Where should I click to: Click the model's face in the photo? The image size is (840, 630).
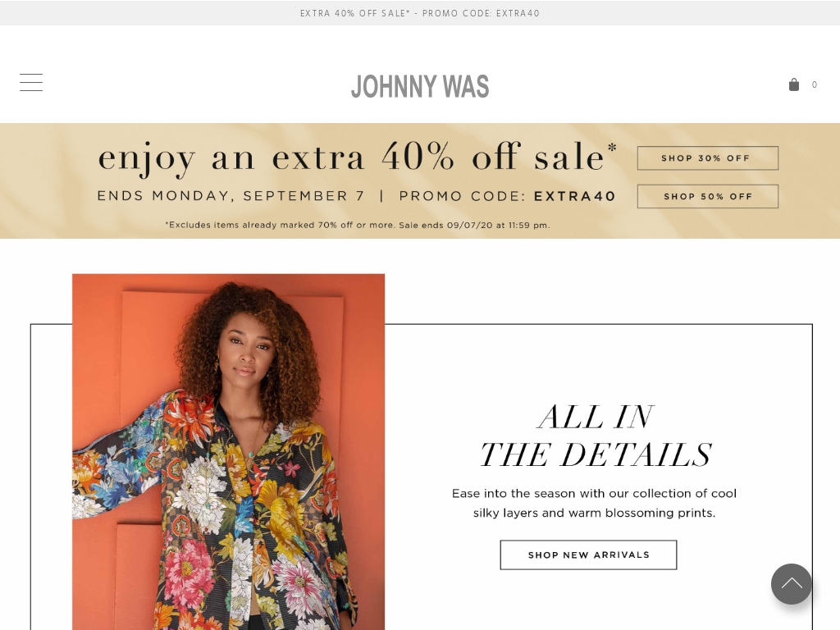tap(244, 351)
